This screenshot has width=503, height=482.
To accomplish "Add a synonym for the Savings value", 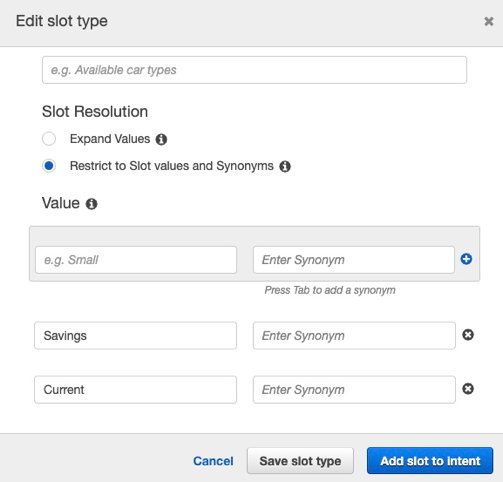I will pos(354,336).
